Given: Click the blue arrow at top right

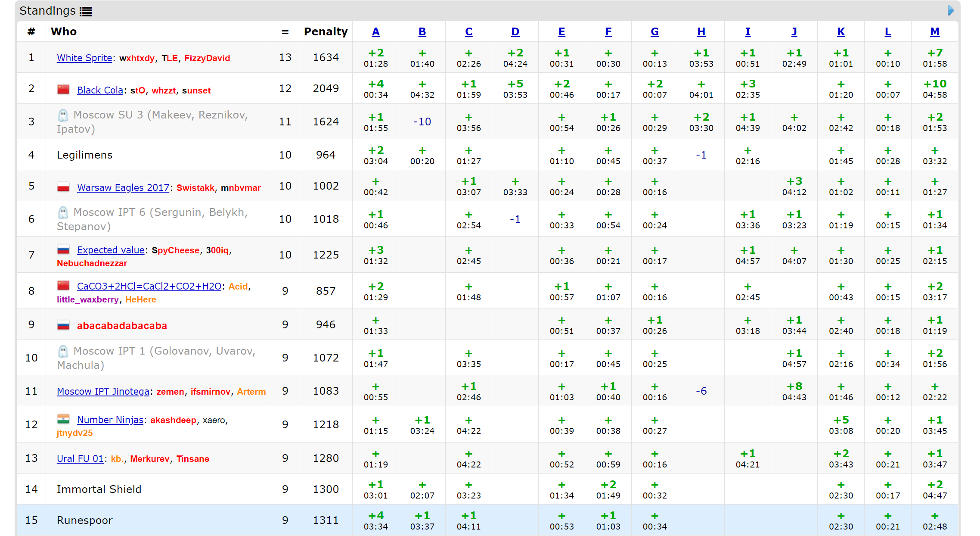Looking at the screenshot, I should click(951, 10).
